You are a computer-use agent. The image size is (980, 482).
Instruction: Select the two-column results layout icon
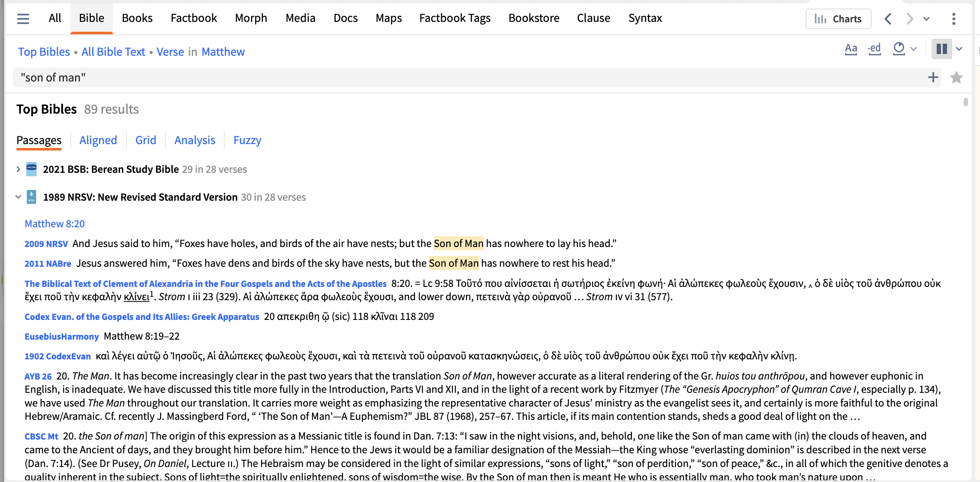942,48
